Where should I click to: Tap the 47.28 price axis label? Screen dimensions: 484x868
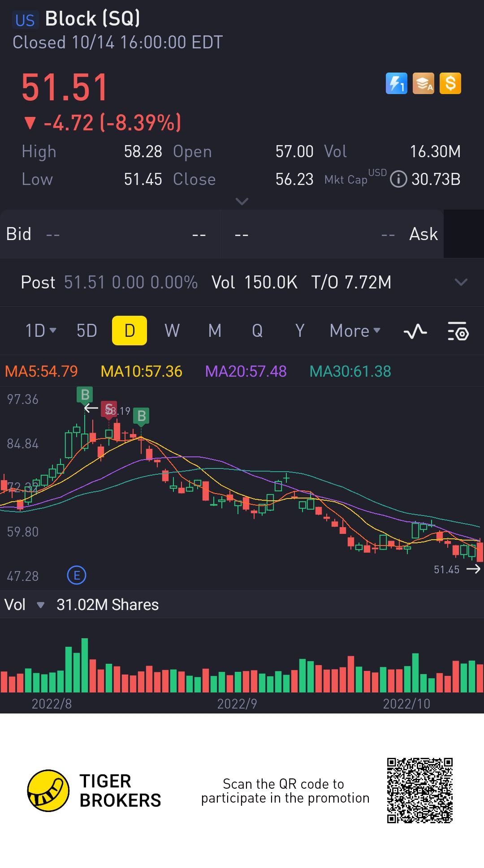click(x=23, y=576)
